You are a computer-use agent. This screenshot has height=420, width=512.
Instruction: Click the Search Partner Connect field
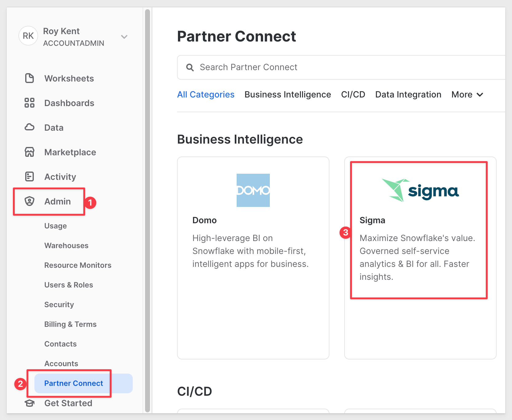[x=338, y=67]
